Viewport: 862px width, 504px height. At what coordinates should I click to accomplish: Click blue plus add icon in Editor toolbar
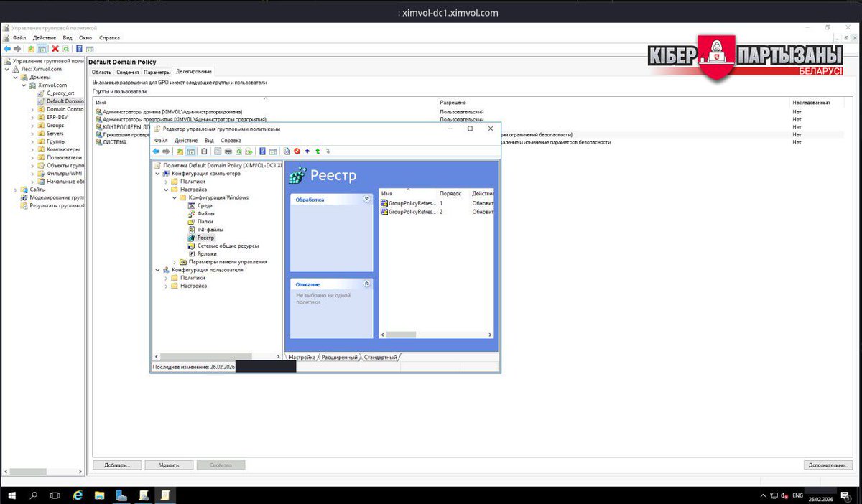tap(307, 151)
